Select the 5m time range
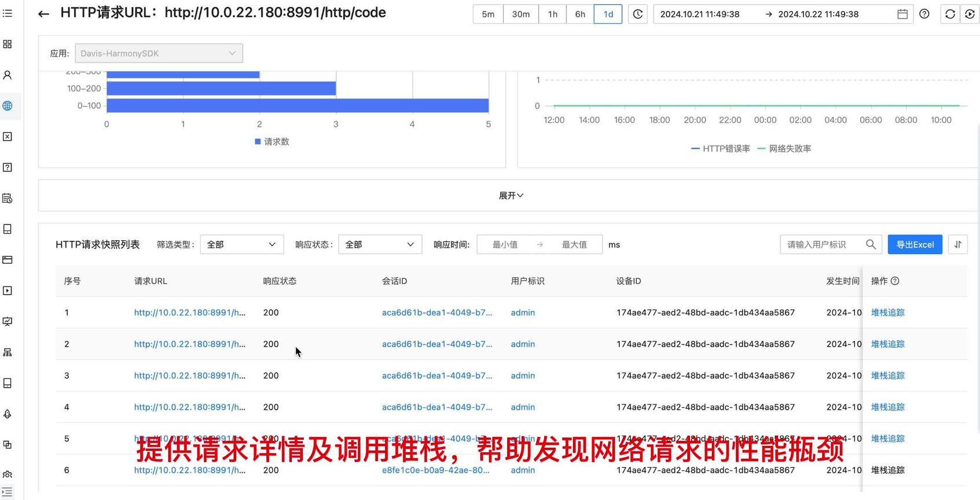Image resolution: width=980 pixels, height=500 pixels. 488,14
